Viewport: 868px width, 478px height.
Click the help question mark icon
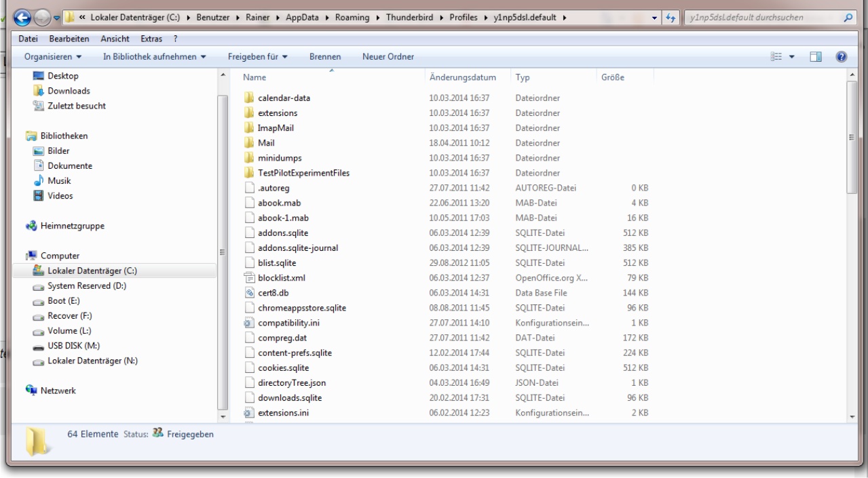(x=839, y=57)
